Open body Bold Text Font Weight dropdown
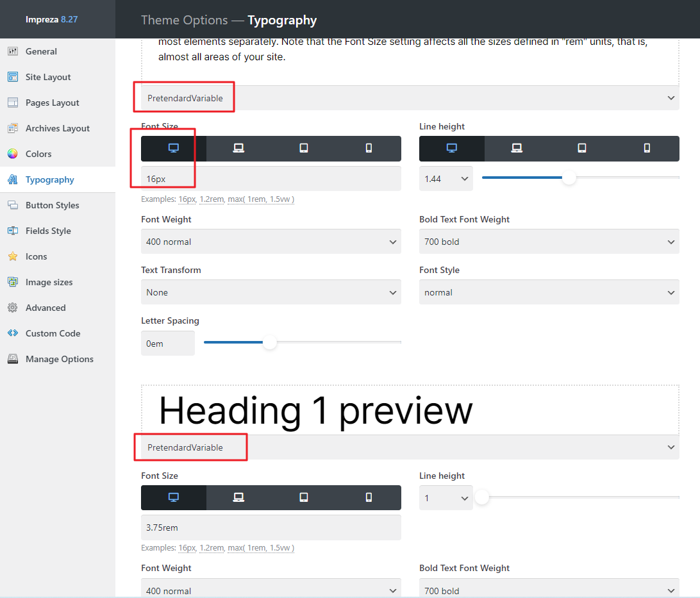 click(x=549, y=242)
